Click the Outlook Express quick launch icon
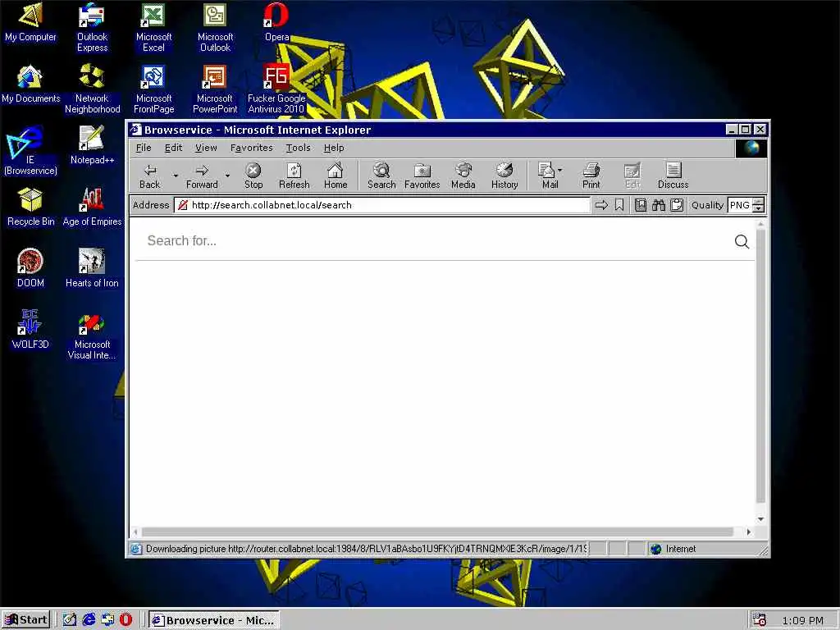840x630 pixels. 107,620
